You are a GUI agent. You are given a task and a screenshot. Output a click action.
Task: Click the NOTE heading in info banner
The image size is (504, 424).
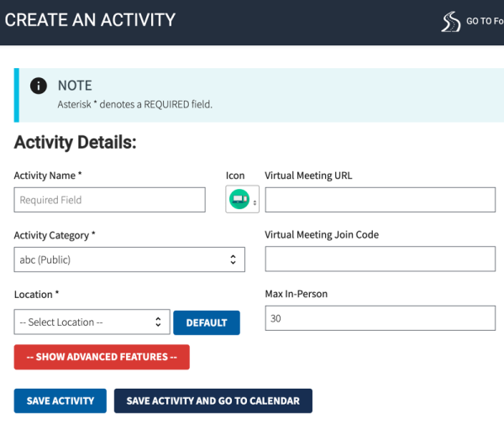pos(75,86)
